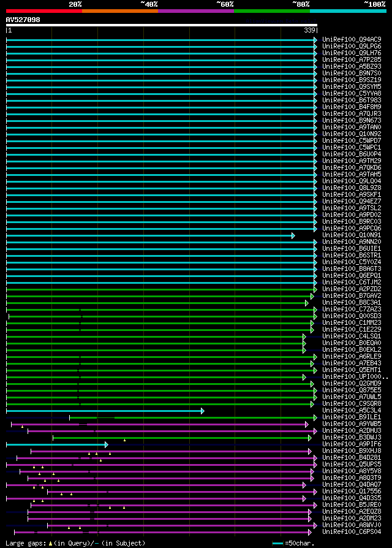
Task: Click the arrowhead ending the UniRef100_C4LSQ1 bar
Action: click(304, 337)
